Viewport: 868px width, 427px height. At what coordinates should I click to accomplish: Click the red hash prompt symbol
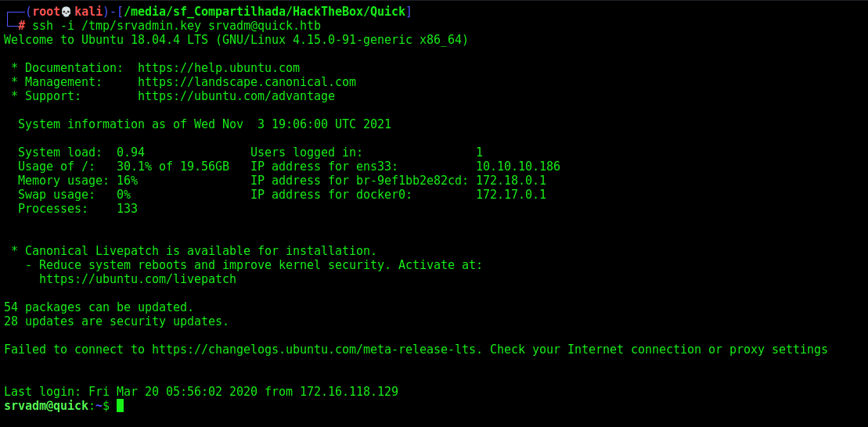pyautogui.click(x=22, y=26)
